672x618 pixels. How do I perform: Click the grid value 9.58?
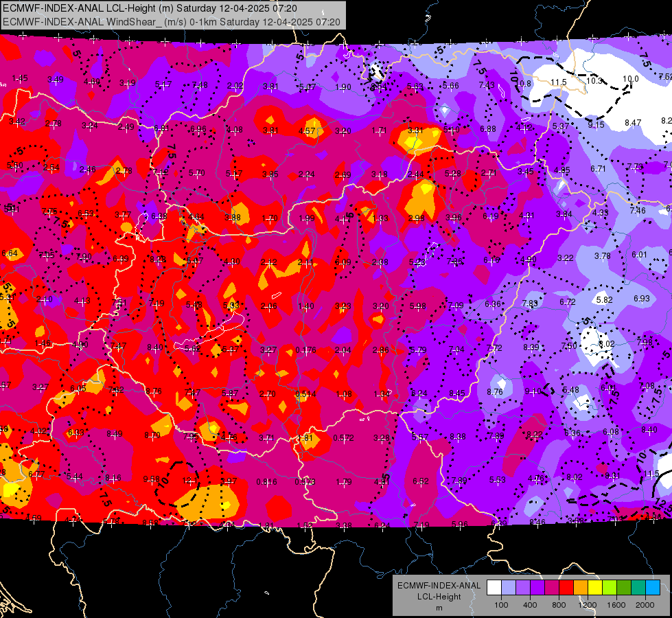coord(151,479)
